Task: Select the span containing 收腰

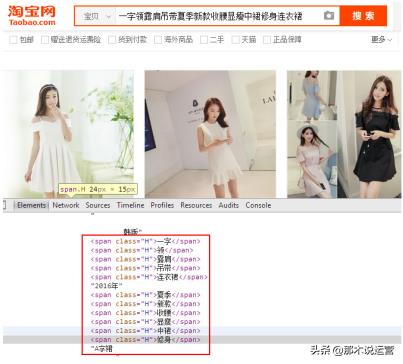Action: coord(146,313)
